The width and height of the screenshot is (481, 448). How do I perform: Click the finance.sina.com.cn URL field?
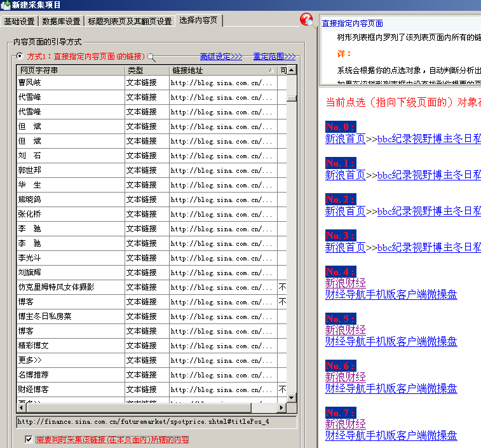point(156,422)
